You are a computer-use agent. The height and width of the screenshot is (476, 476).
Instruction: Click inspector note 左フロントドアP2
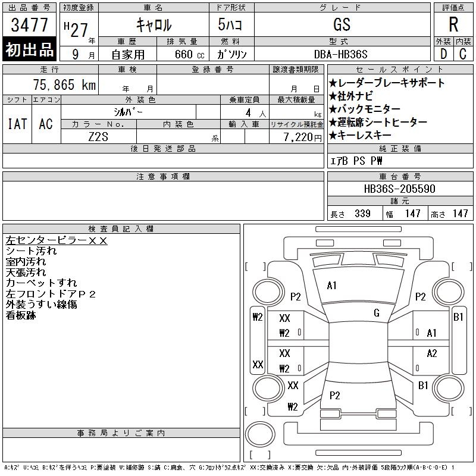51,294
